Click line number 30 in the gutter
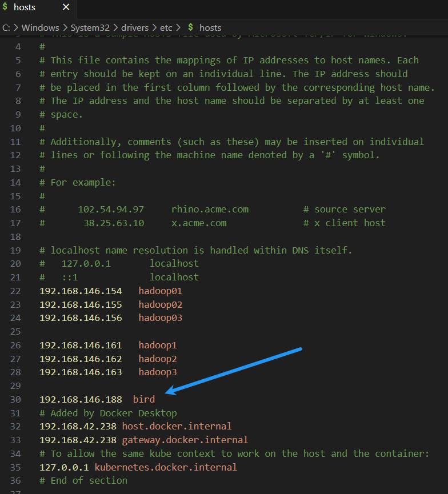Image resolution: width=448 pixels, height=494 pixels. point(15,400)
